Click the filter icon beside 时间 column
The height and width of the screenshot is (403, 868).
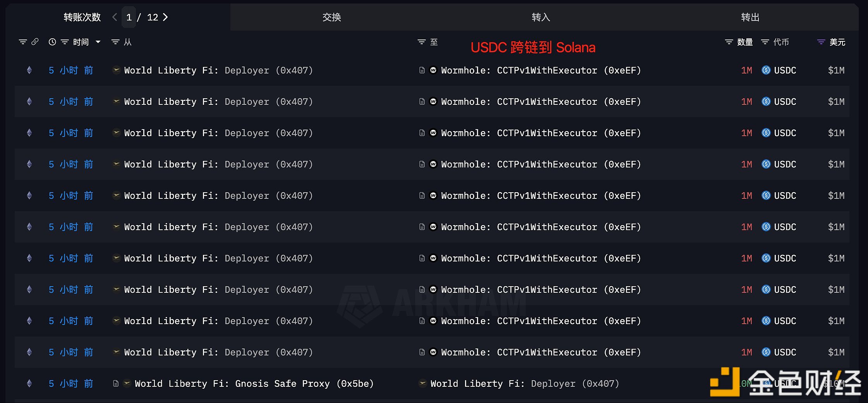click(65, 42)
